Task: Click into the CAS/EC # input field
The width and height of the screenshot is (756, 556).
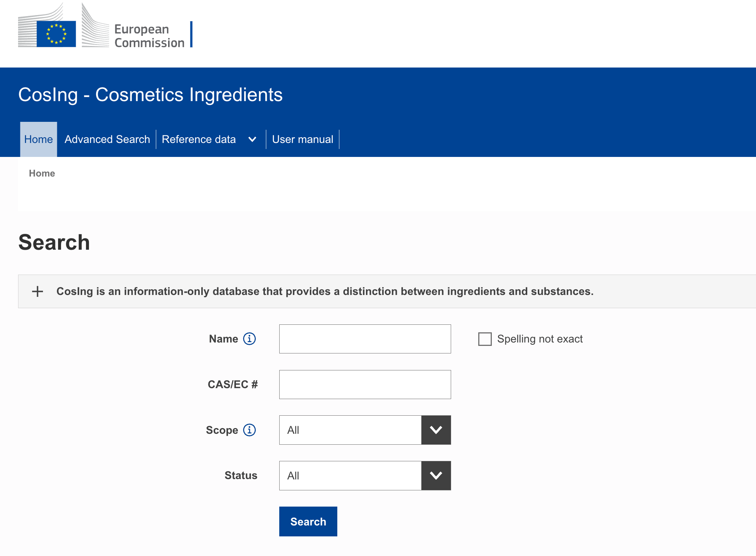Action: click(365, 384)
